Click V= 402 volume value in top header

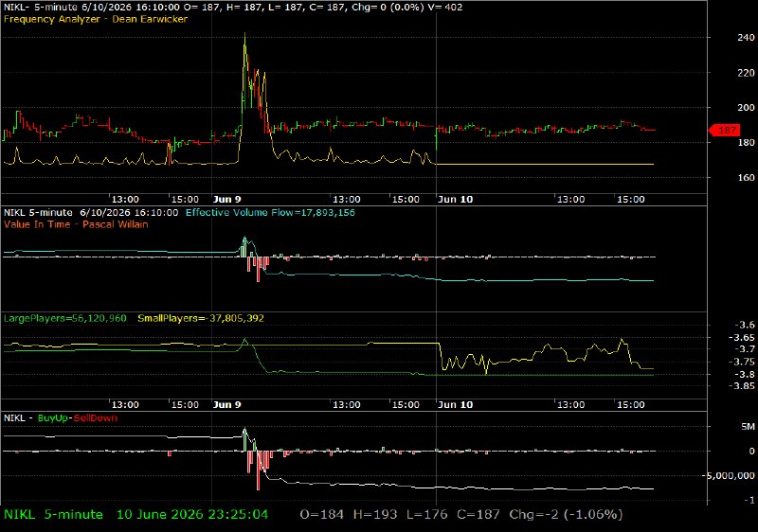444,8
